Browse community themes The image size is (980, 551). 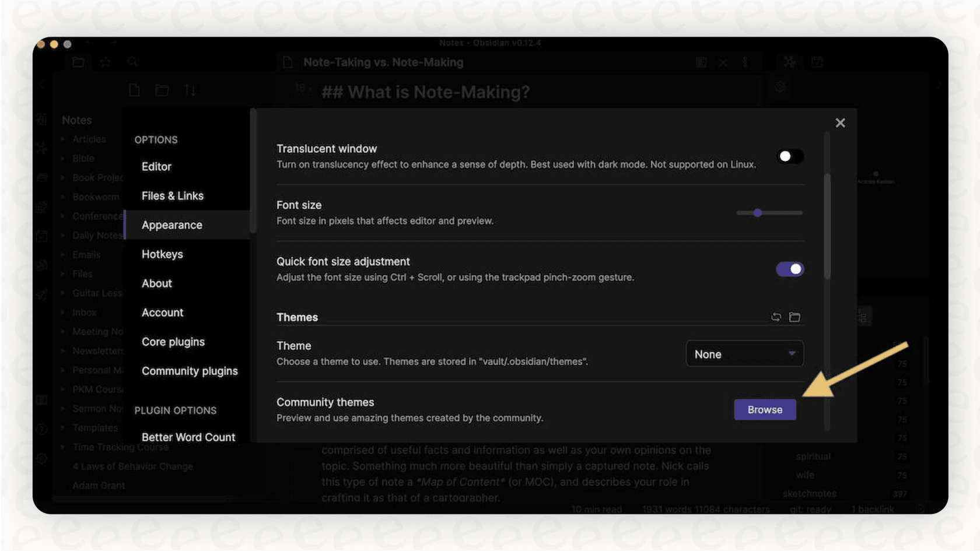765,409
